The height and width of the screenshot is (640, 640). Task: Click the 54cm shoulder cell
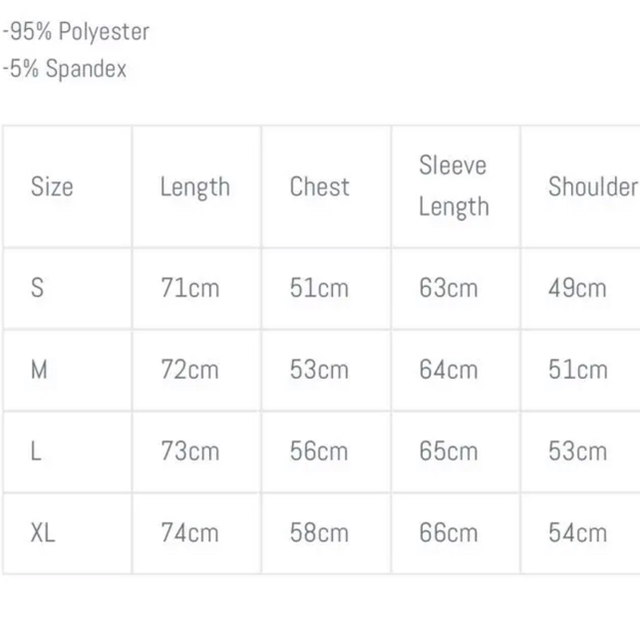tap(578, 533)
